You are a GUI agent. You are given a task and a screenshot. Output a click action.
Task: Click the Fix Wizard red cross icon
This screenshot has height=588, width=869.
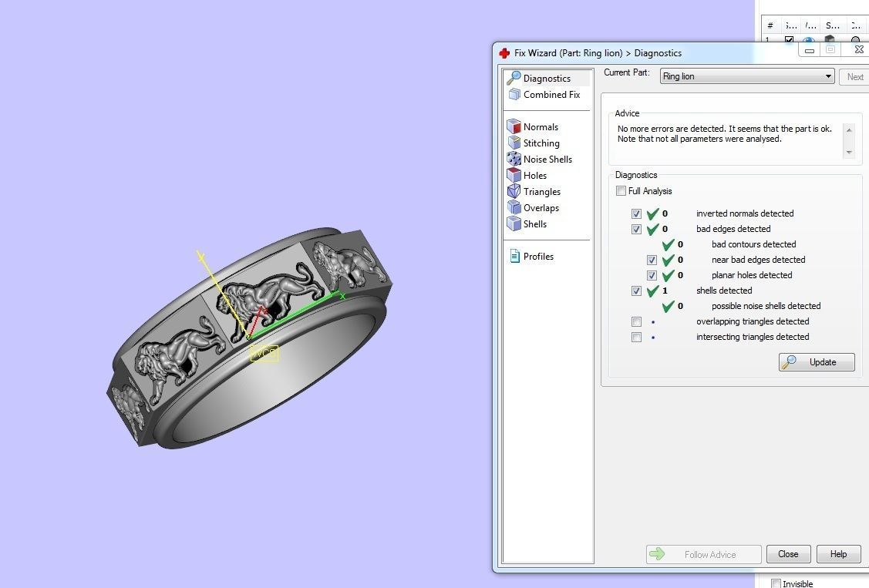[x=504, y=53]
